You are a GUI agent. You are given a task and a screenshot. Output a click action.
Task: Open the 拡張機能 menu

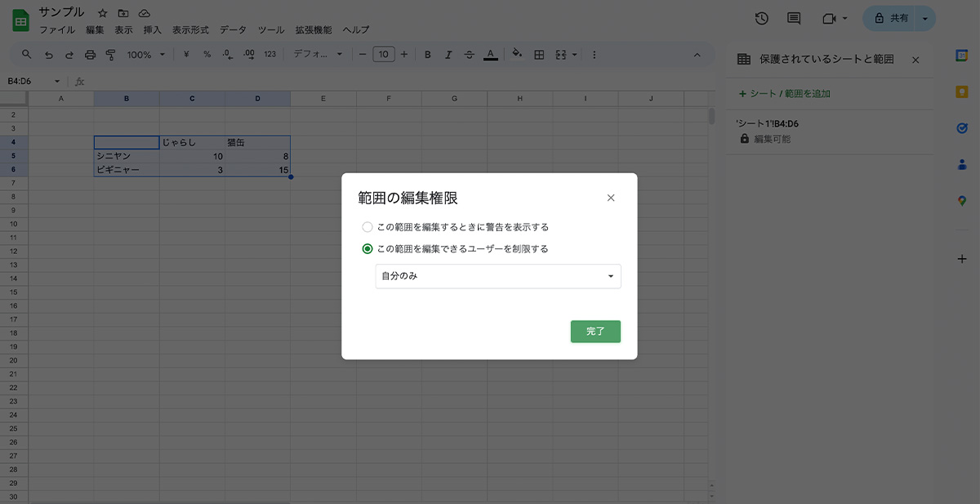pyautogui.click(x=313, y=29)
